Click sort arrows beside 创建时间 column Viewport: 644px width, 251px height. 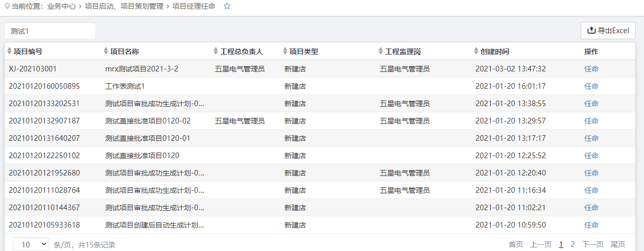tap(476, 51)
